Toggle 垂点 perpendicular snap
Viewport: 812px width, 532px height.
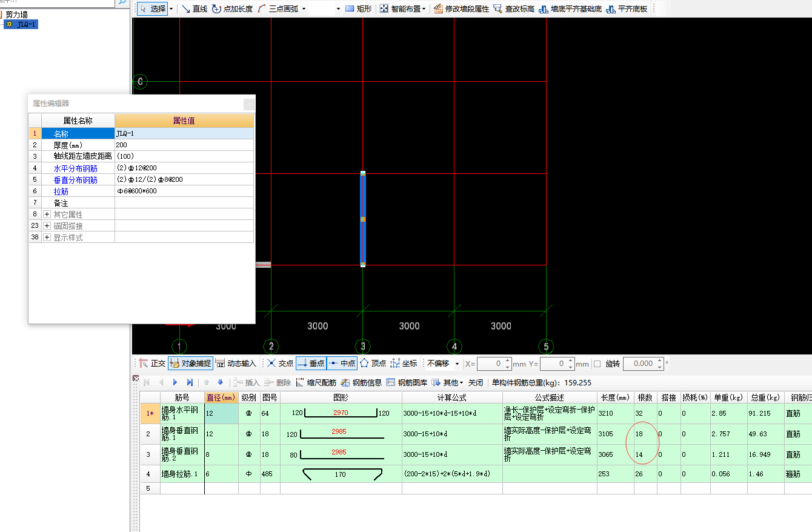311,364
